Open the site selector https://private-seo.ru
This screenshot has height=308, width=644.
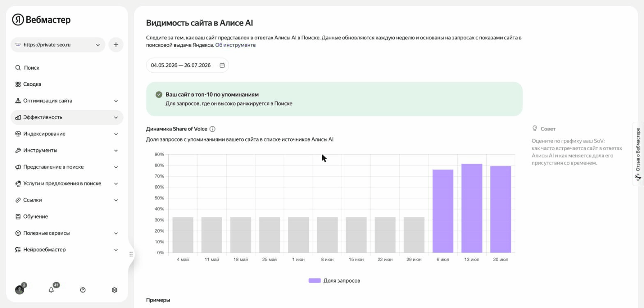(58, 45)
